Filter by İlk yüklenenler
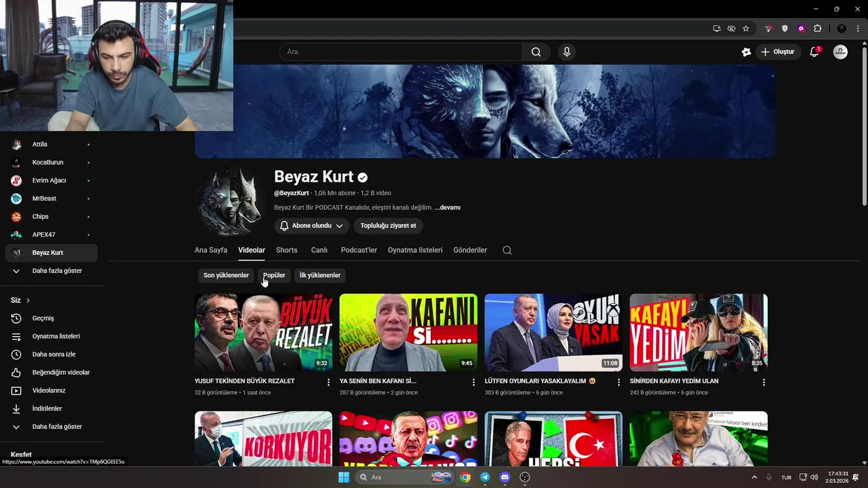Viewport: 868px width, 488px height. coord(320,275)
